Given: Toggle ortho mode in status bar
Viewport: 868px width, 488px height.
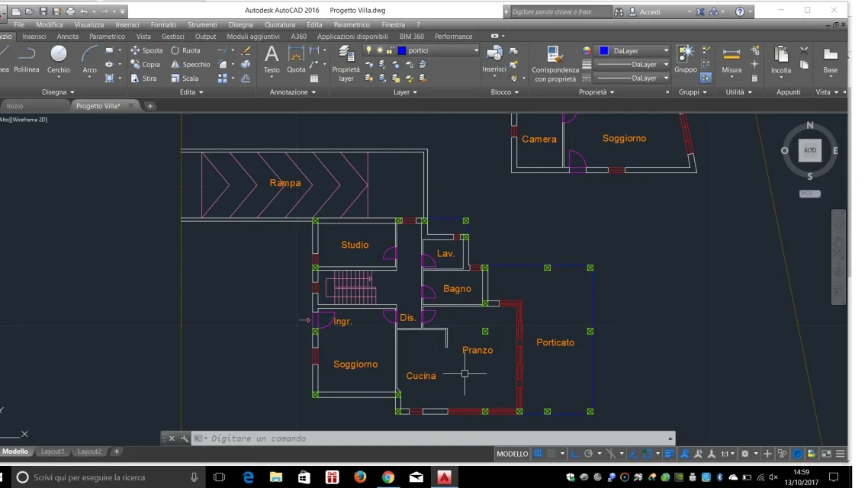Looking at the screenshot, I should pos(574,454).
